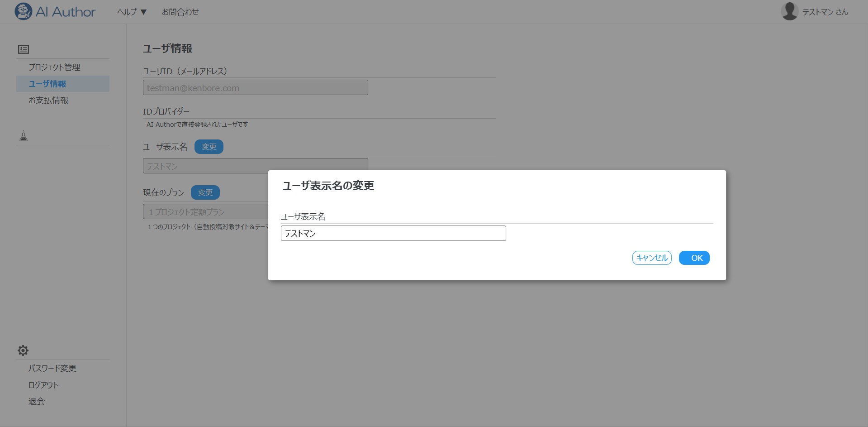Click the テストマン さん username in header
This screenshot has height=427, width=868.
[825, 12]
